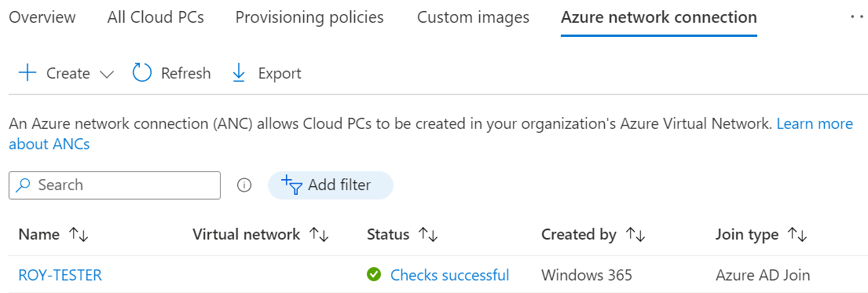Go to the Provisioning policies tab
Screen dimensions: 868x293
309,17
